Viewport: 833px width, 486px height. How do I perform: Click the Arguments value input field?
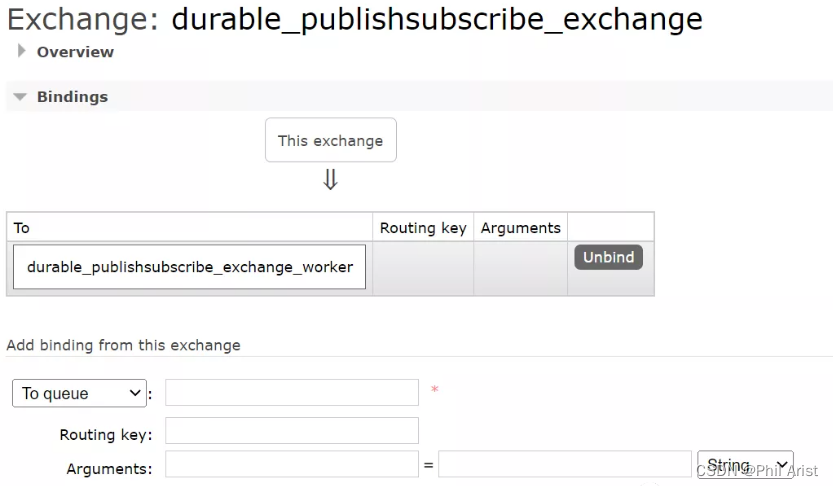565,464
